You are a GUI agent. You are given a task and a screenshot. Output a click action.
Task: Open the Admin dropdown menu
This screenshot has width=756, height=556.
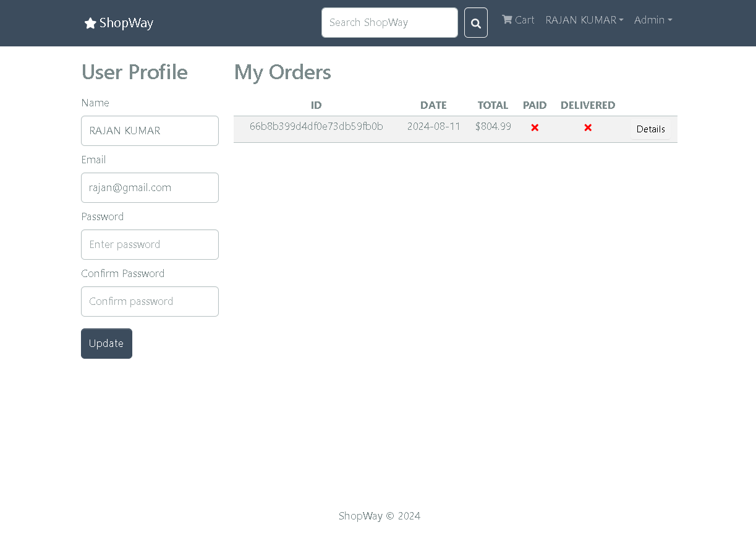[653, 20]
